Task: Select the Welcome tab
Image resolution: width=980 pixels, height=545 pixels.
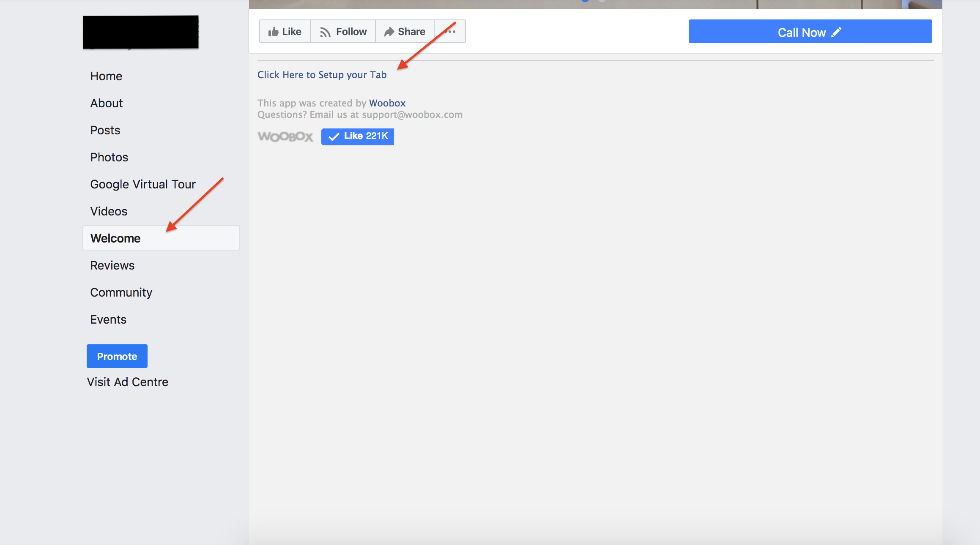Action: tap(161, 238)
